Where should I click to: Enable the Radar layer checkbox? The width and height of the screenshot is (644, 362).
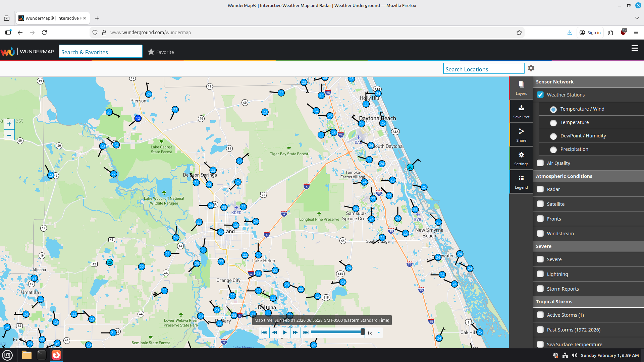(540, 189)
